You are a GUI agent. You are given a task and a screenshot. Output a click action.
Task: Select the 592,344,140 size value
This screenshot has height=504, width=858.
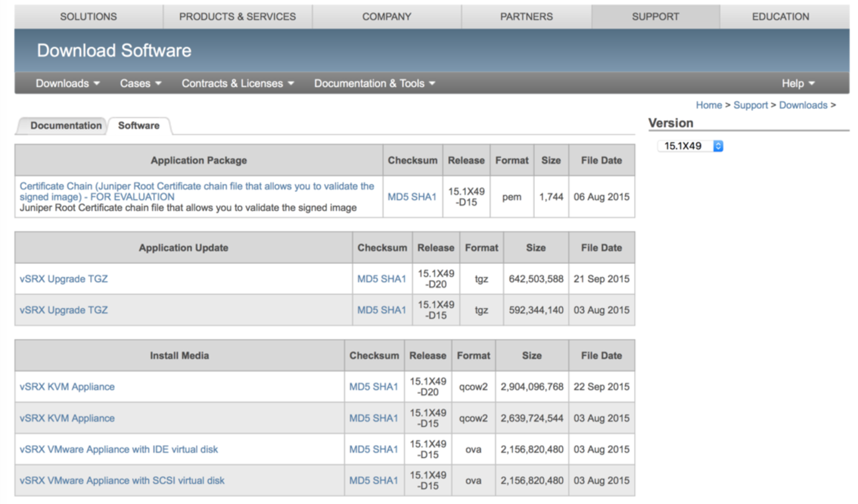pyautogui.click(x=536, y=310)
